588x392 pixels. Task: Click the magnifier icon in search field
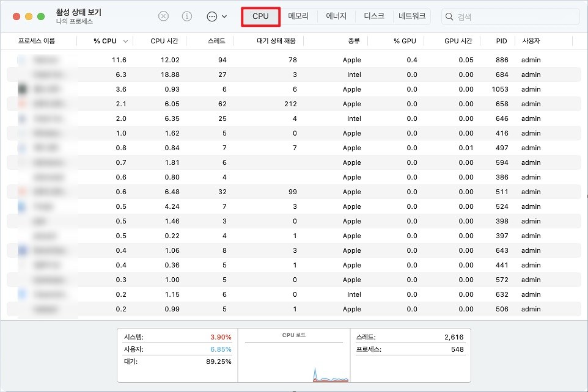tap(450, 17)
